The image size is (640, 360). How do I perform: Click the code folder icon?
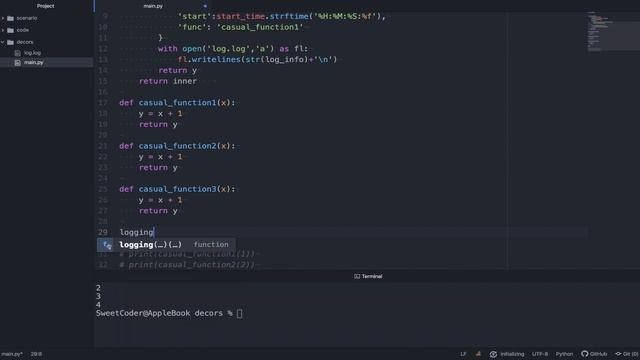coord(11,30)
